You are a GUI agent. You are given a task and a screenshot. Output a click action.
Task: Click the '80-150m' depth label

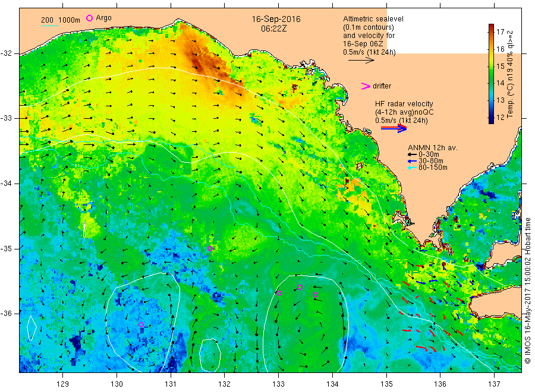tap(433, 167)
